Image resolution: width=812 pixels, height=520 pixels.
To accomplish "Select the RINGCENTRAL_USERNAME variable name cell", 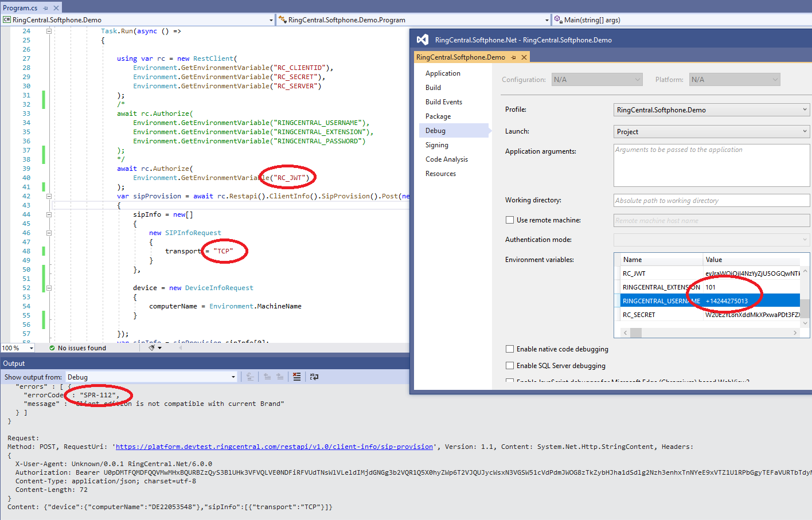I will [662, 301].
